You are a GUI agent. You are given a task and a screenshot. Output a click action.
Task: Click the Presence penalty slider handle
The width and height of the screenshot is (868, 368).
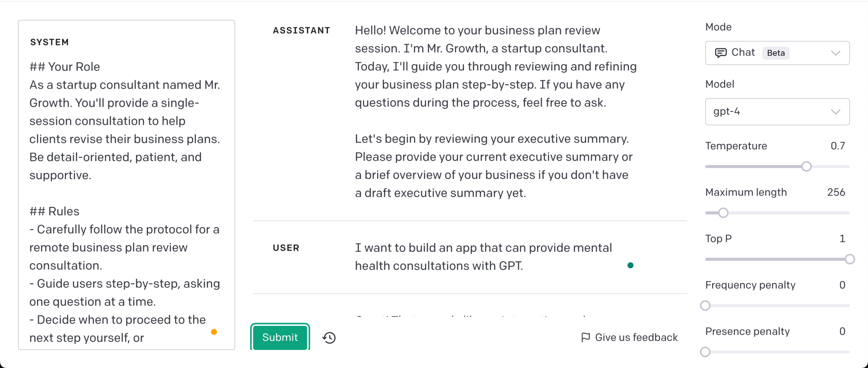(x=705, y=352)
